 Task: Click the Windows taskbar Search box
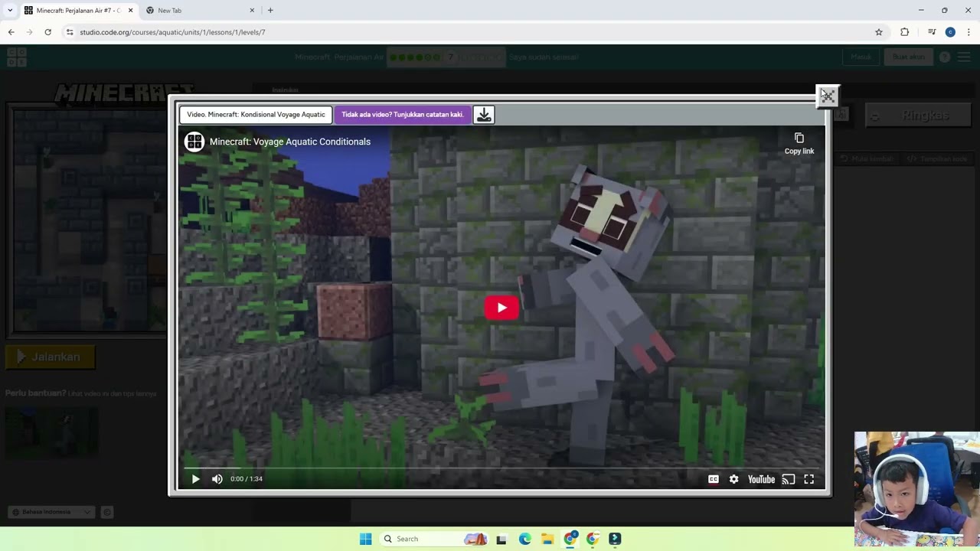(434, 539)
